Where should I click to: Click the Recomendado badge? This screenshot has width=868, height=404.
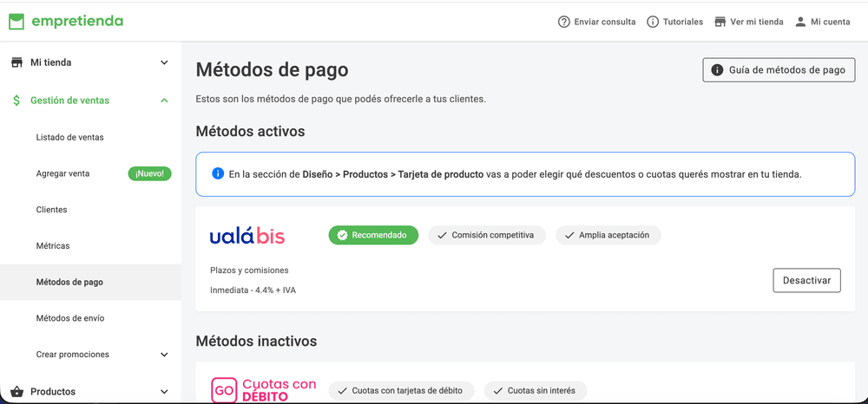tap(373, 235)
